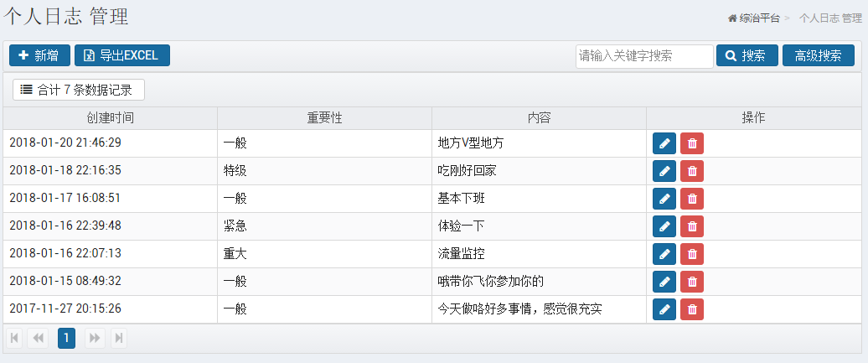Edit the 体验一下 entry
868x363 pixels.
pyautogui.click(x=664, y=226)
